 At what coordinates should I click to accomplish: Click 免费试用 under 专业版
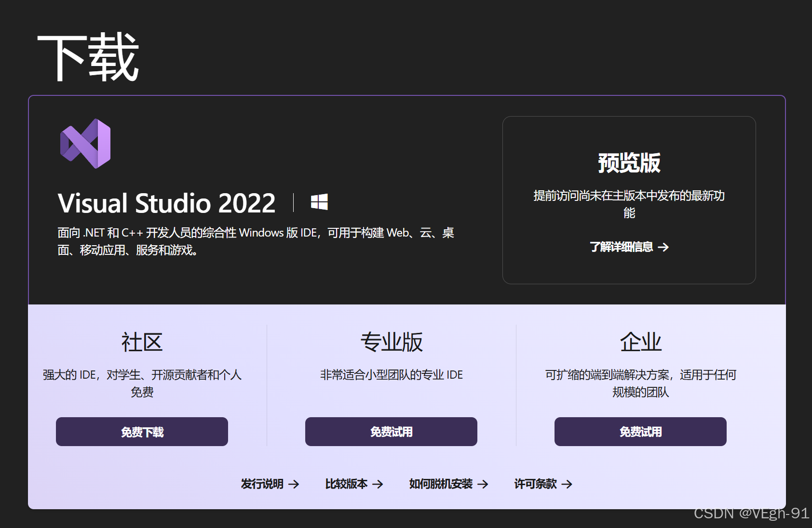(391, 432)
